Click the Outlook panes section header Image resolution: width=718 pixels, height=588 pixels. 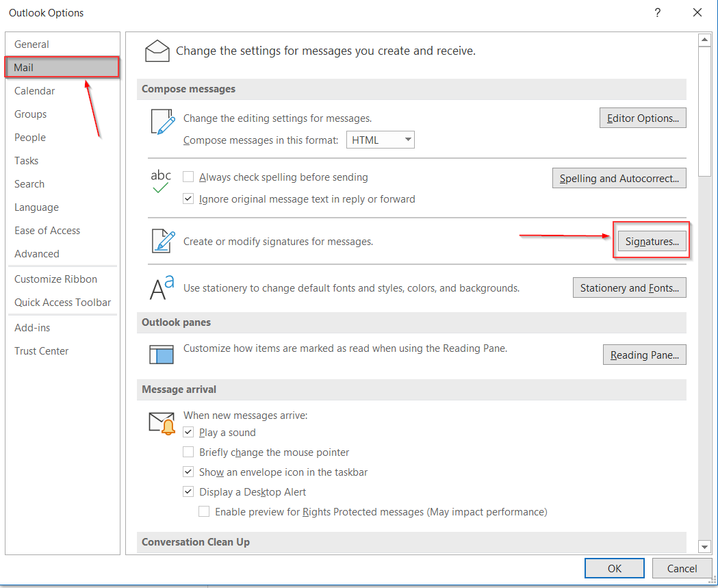[411, 322]
